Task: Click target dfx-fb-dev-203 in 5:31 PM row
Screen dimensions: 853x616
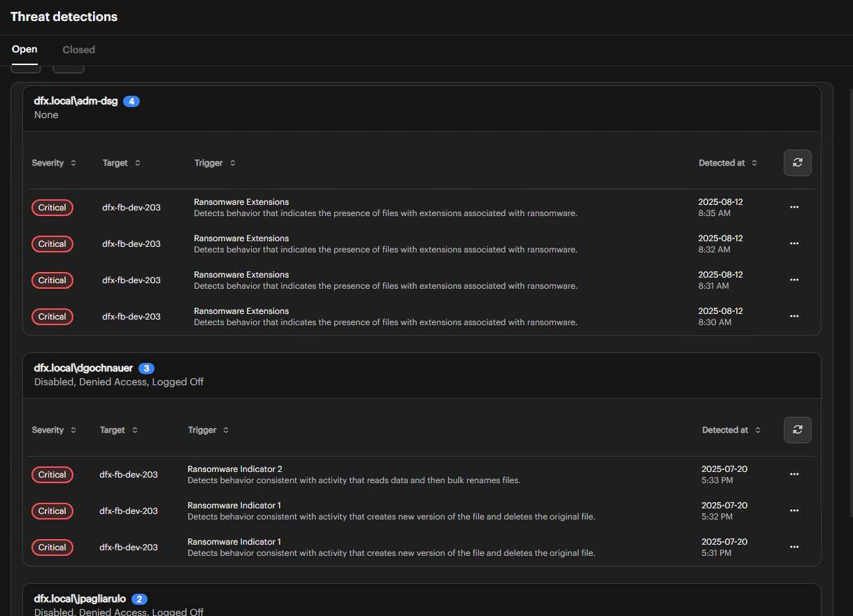Action: coord(129,547)
